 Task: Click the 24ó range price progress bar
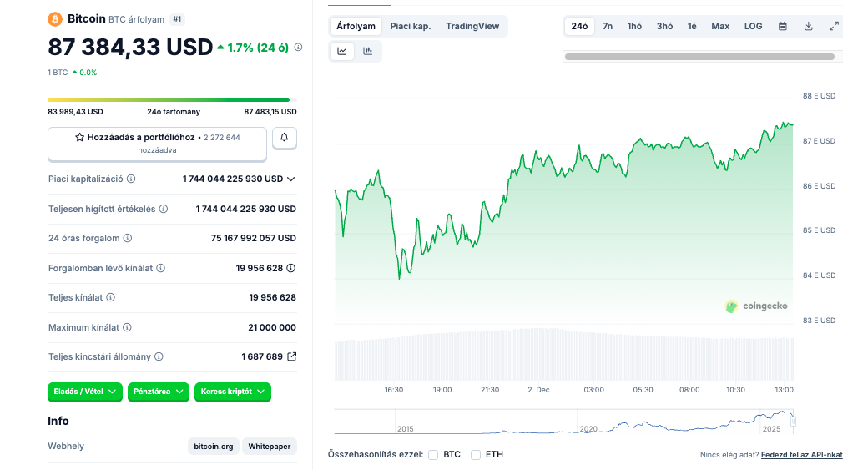172,99
